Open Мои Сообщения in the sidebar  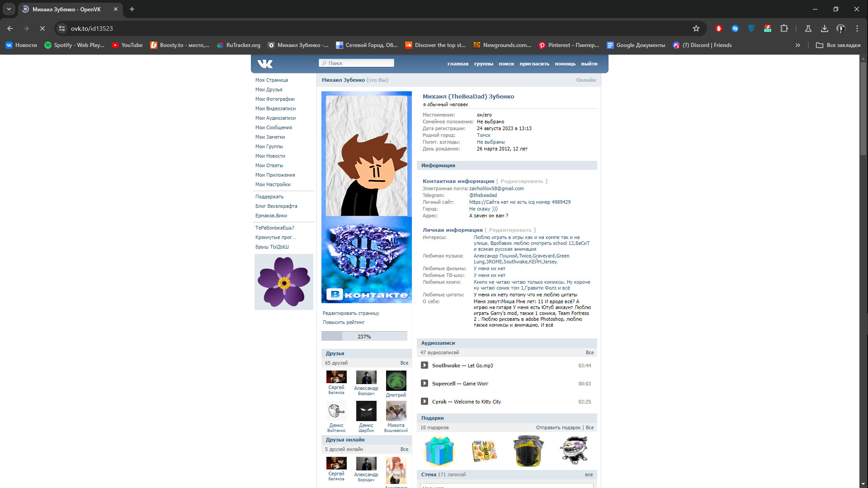pyautogui.click(x=274, y=127)
